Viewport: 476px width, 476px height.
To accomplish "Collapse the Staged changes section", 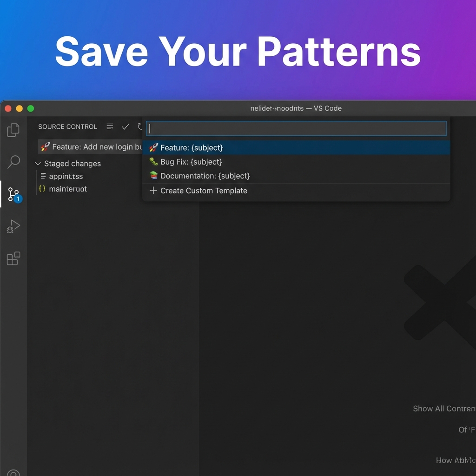I will pos(38,164).
